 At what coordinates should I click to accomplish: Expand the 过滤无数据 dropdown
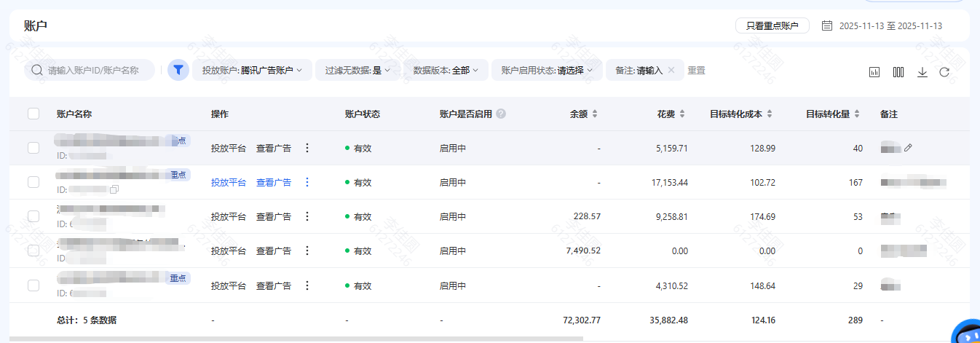pos(357,71)
